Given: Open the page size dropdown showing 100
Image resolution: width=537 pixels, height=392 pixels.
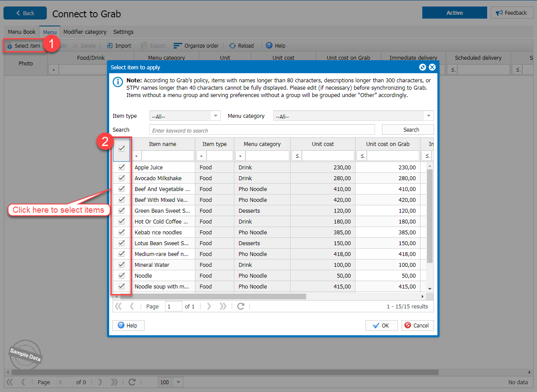Looking at the screenshot, I should 178,382.
